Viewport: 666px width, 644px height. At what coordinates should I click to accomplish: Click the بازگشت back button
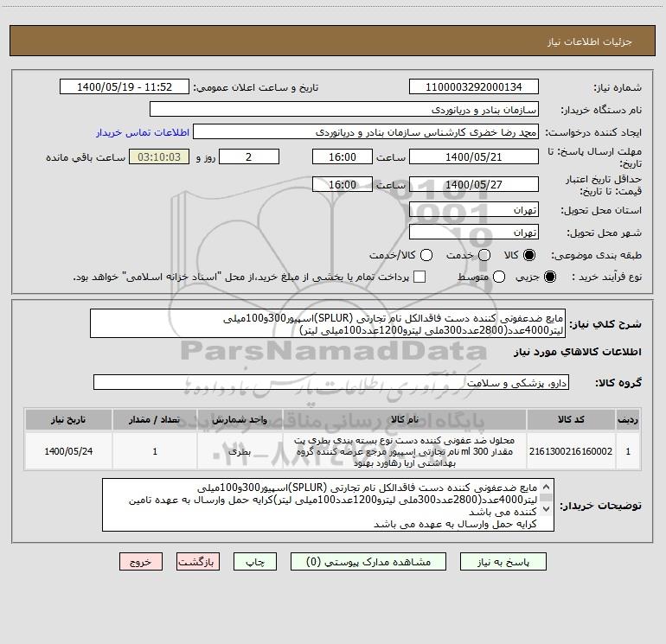pyautogui.click(x=198, y=562)
